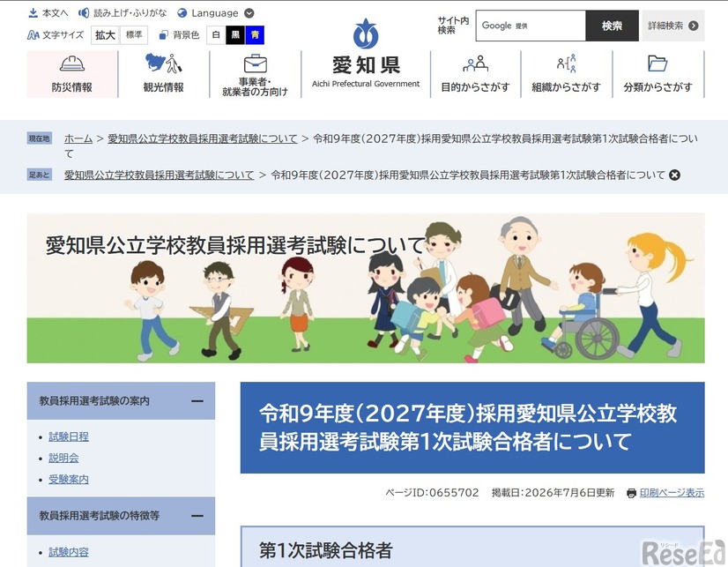
Task: Go to ホーム breadcrumb link
Action: pyautogui.click(x=78, y=138)
